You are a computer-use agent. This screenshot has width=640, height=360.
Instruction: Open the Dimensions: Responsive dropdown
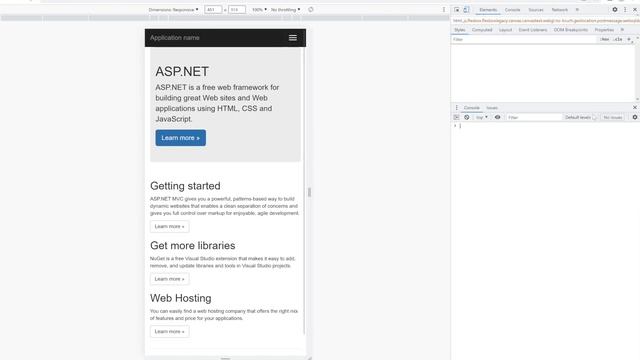click(x=173, y=9)
